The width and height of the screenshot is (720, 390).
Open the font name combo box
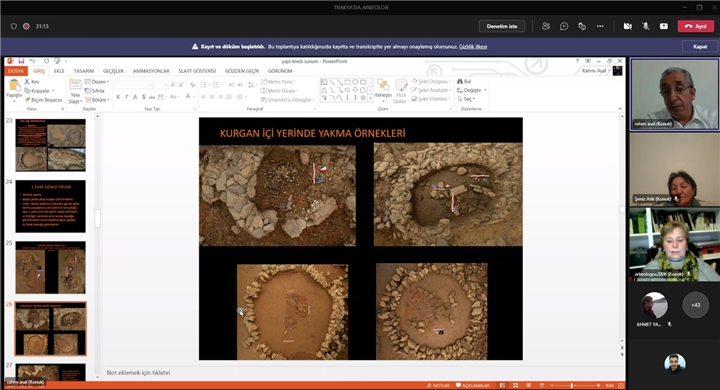click(x=134, y=85)
